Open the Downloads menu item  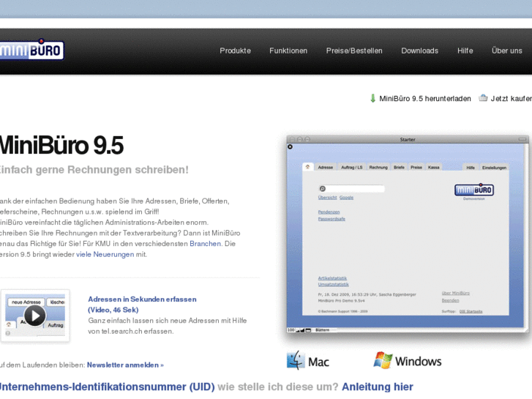[x=420, y=51]
